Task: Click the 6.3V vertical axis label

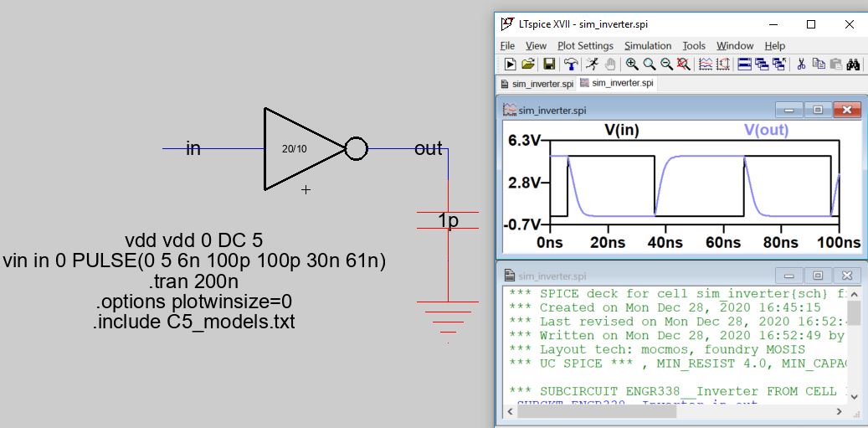Action: tap(524, 141)
